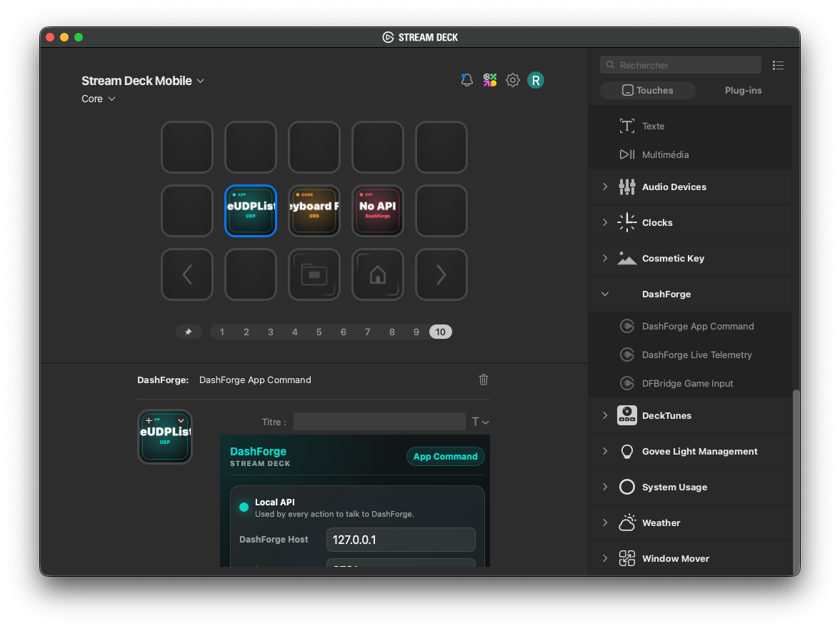Screen dimensions: 840x629
Task: Toggle the list view icon beside search
Action: (x=778, y=66)
